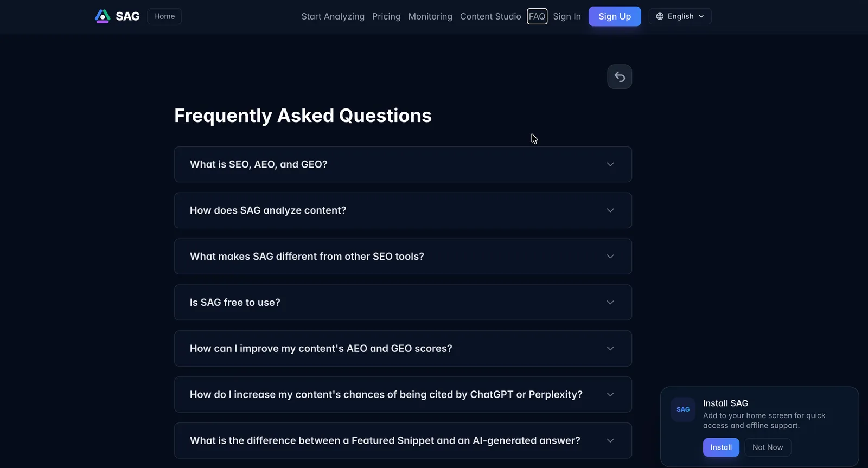Viewport: 868px width, 468px height.
Task: Click the Home breadcrumb button
Action: [x=164, y=16]
